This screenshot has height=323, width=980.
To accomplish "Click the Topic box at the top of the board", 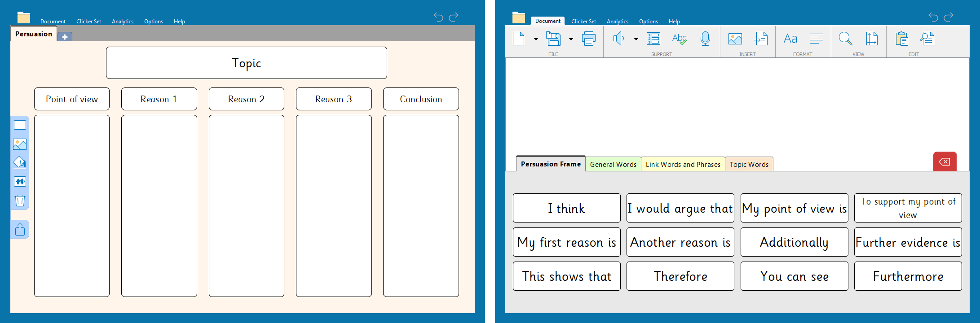I will [x=246, y=63].
